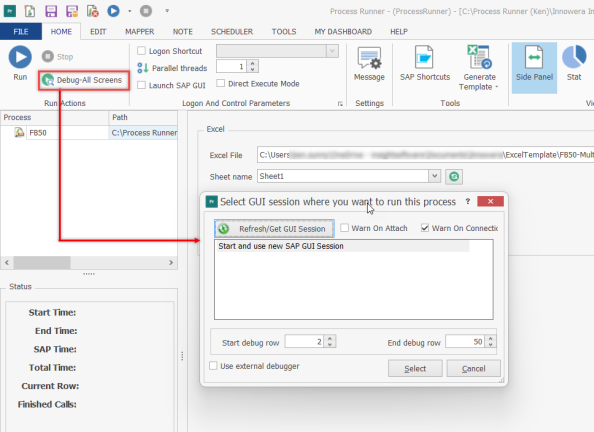Click the New document quick access icon
The width and height of the screenshot is (594, 432).
30,11
